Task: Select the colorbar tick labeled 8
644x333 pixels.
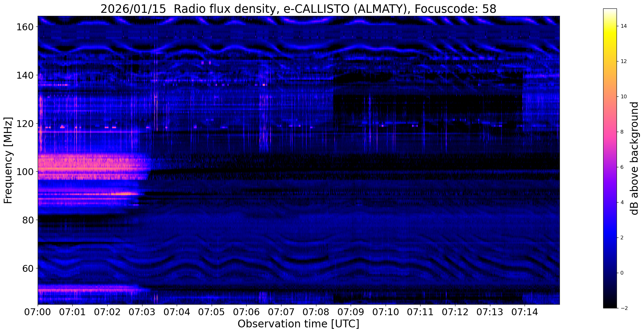Action: [x=622, y=132]
